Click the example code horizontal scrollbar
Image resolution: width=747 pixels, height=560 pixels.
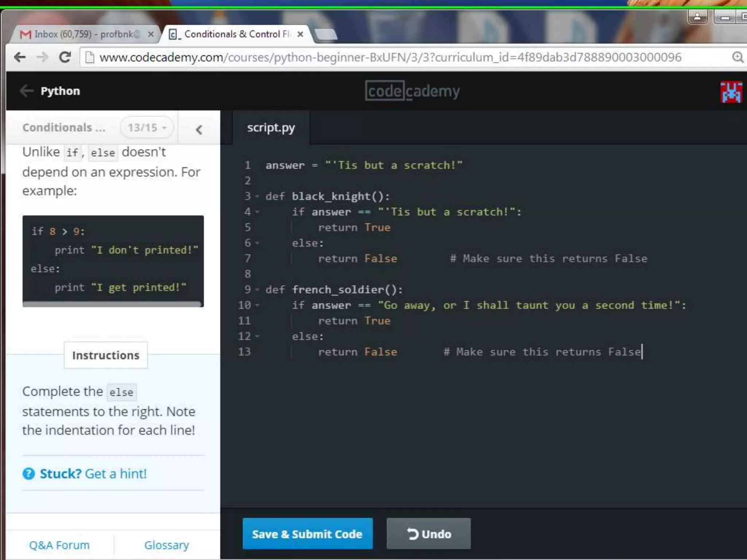point(112,304)
